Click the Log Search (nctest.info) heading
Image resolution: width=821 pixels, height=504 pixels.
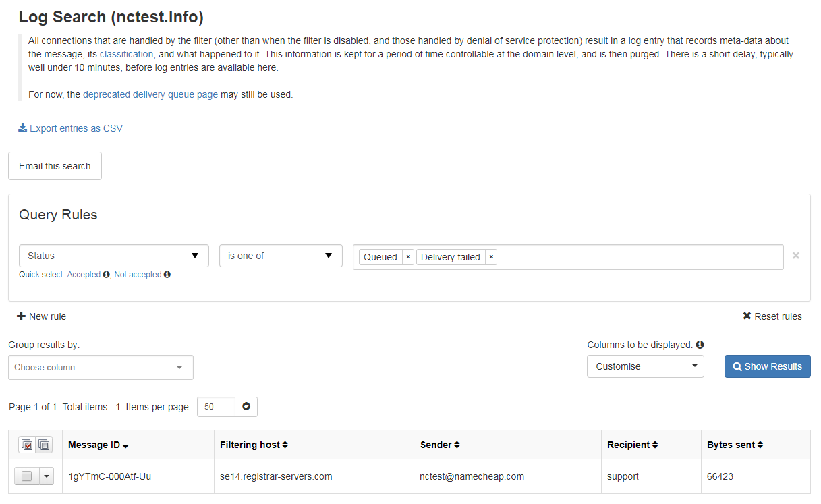click(111, 17)
